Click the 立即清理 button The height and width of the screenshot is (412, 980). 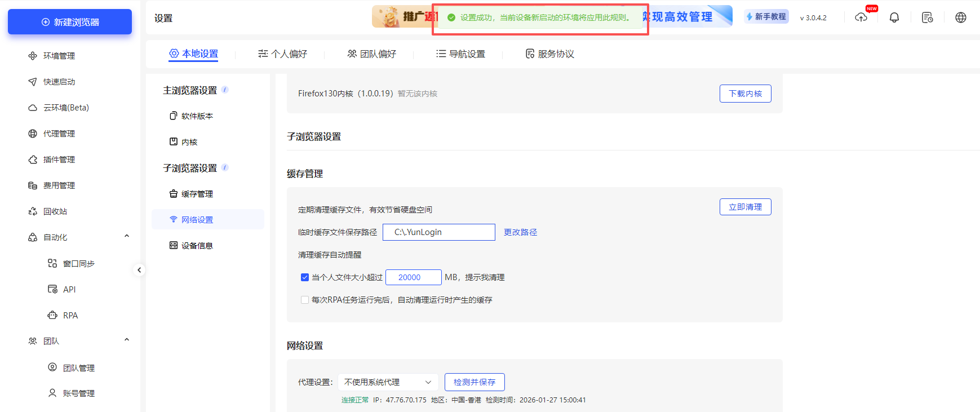click(745, 207)
